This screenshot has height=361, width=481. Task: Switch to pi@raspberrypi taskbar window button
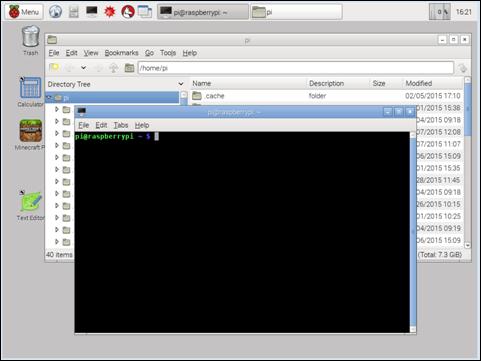(203, 12)
